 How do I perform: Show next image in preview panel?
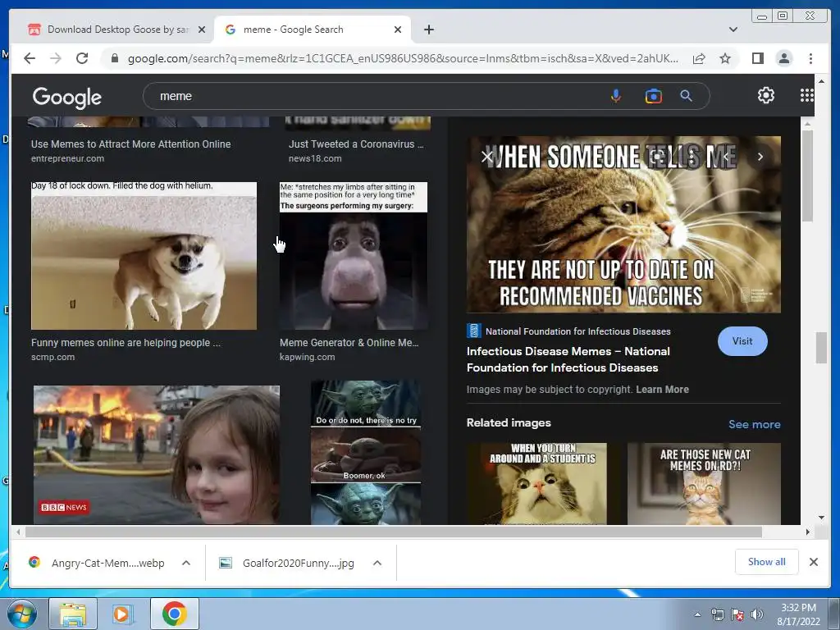click(760, 157)
